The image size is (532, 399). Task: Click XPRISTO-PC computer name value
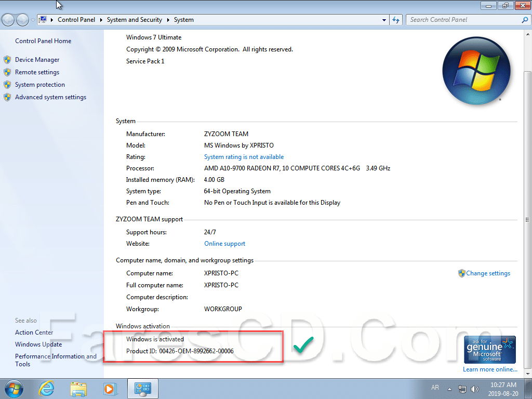(221, 273)
